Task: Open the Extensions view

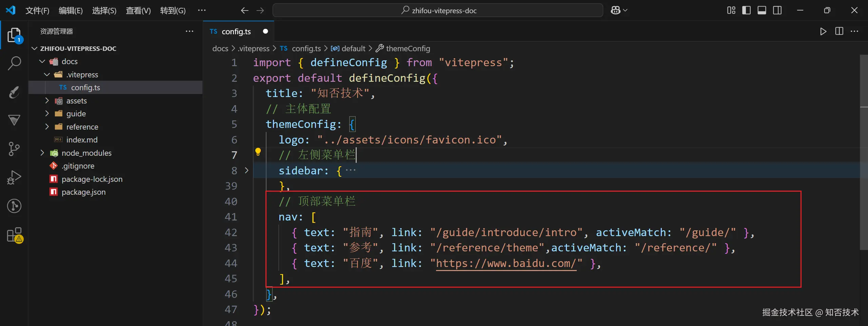Action: tap(14, 235)
